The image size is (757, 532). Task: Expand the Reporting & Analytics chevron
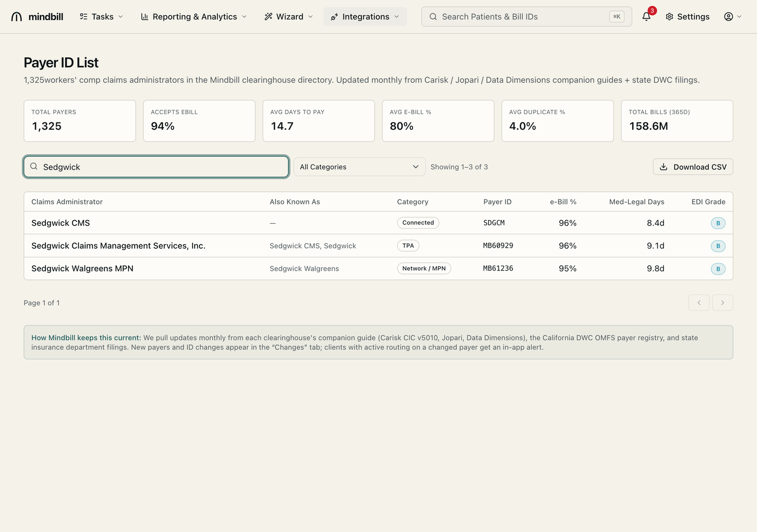pos(244,17)
